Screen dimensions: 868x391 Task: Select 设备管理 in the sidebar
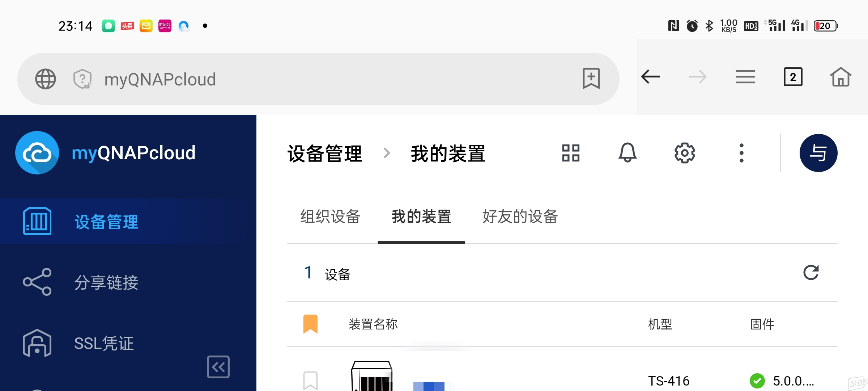(x=128, y=221)
